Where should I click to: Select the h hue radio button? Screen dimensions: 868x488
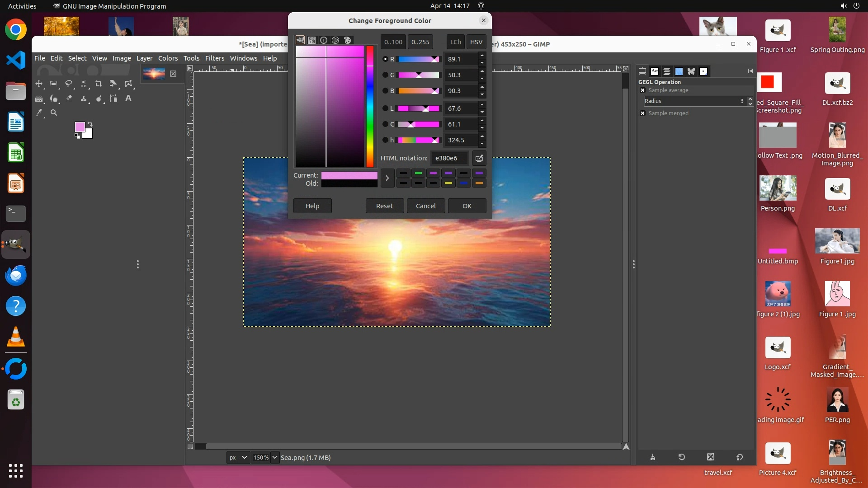[x=385, y=140]
